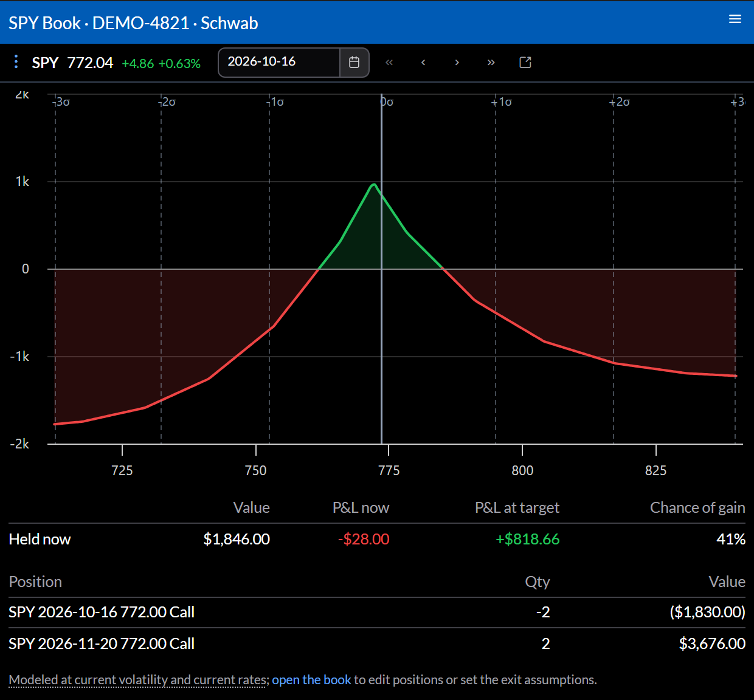The image size is (754, 700).
Task: Edit the 2026-10-16 date field
Action: pyautogui.click(x=278, y=62)
